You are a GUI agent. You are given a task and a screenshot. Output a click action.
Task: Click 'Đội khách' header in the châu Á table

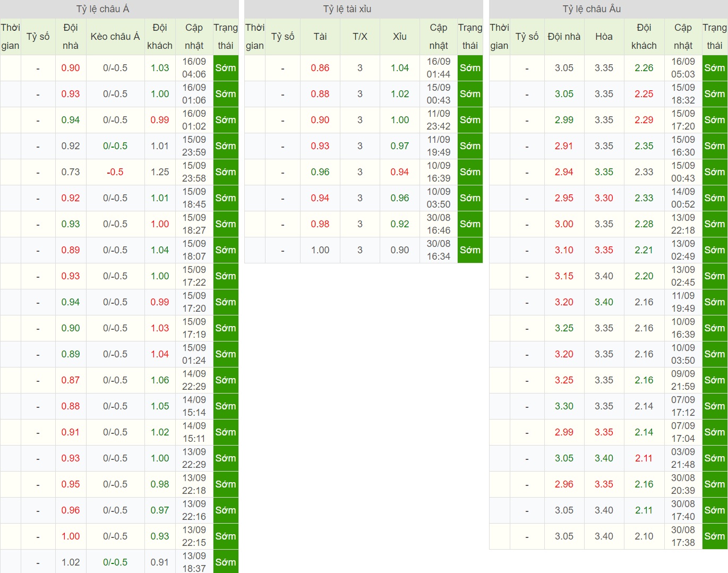click(160, 37)
